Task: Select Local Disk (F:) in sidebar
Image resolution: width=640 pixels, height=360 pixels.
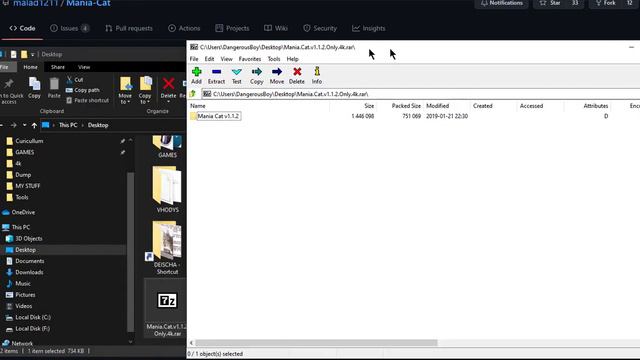Action: 32,329
